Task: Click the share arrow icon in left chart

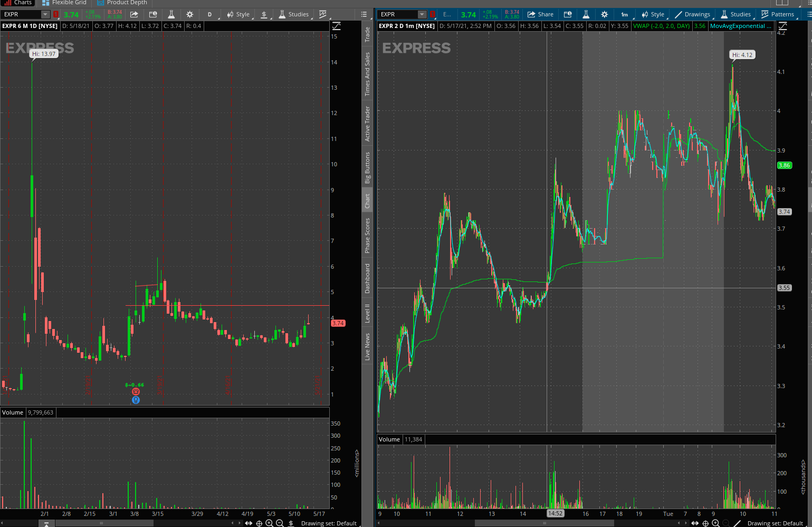Action: pyautogui.click(x=134, y=14)
